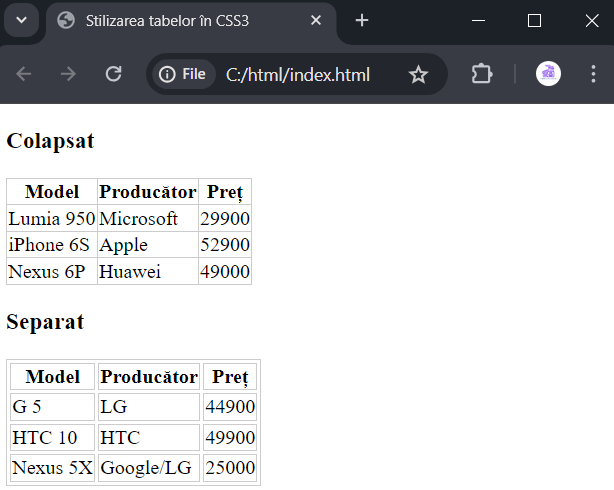Click the address bar URL C:/html/index.html
The width and height of the screenshot is (614, 490).
298,74
